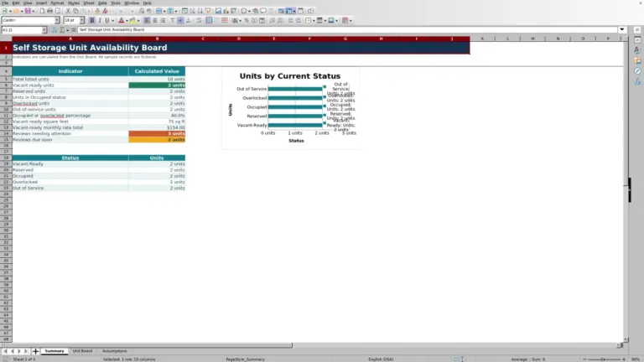Insert a comment using the toolbar icon
644x362 pixels.
[x=263, y=11]
